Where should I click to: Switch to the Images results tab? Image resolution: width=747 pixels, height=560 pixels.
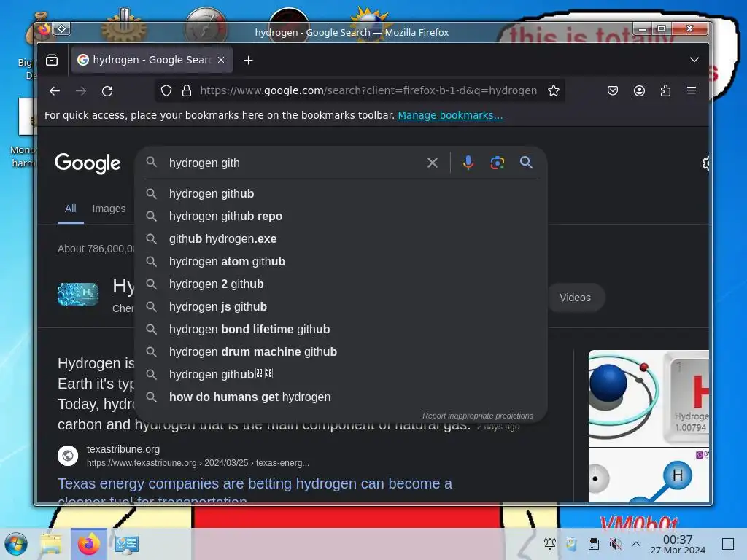click(109, 209)
